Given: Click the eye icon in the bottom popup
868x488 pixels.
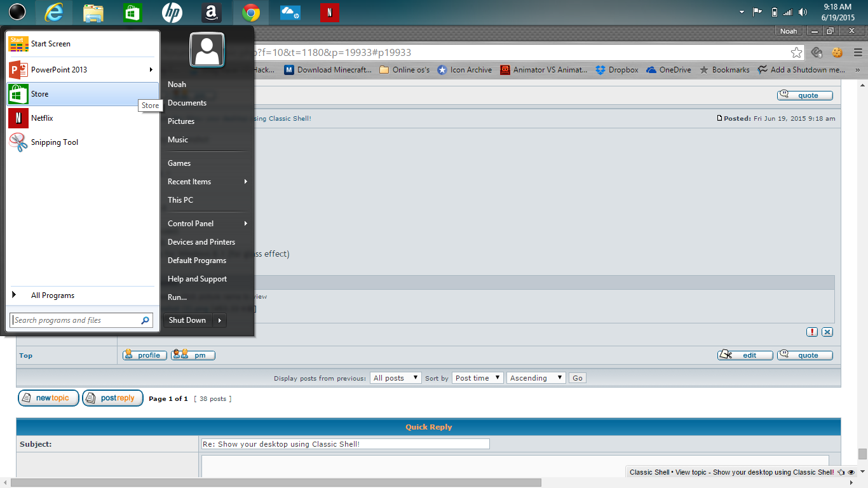Looking at the screenshot, I should click(851, 473).
